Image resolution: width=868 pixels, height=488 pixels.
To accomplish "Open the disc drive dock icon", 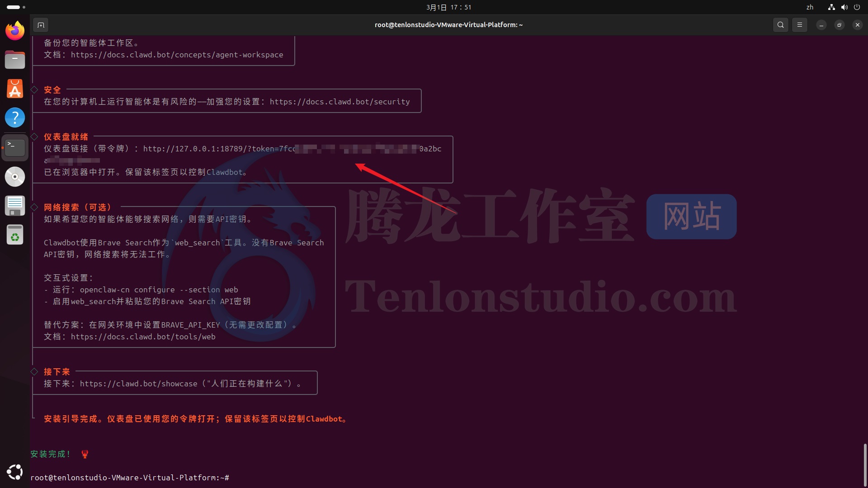I will tap(15, 176).
